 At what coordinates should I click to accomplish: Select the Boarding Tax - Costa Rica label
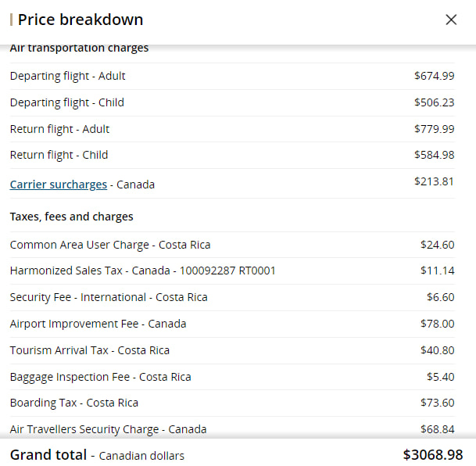[73, 403]
